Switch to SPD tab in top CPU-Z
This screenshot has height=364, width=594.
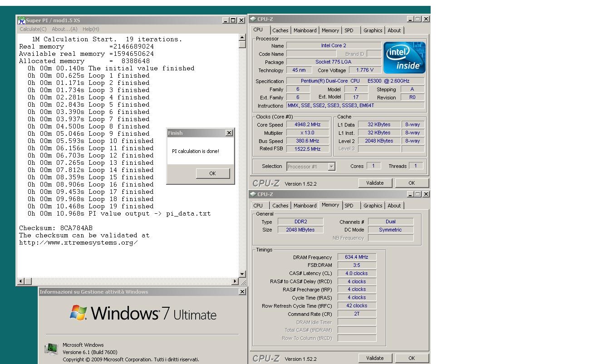point(349,30)
